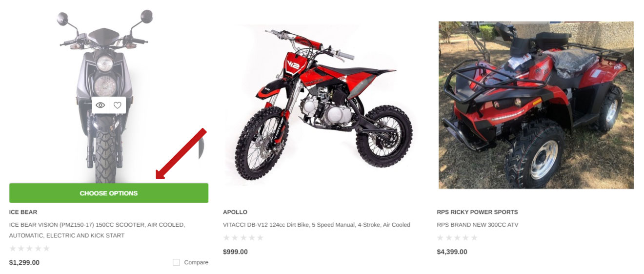Select first rating star under Vitacci dirt bike
The width and height of the screenshot is (644, 274).
point(226,237)
